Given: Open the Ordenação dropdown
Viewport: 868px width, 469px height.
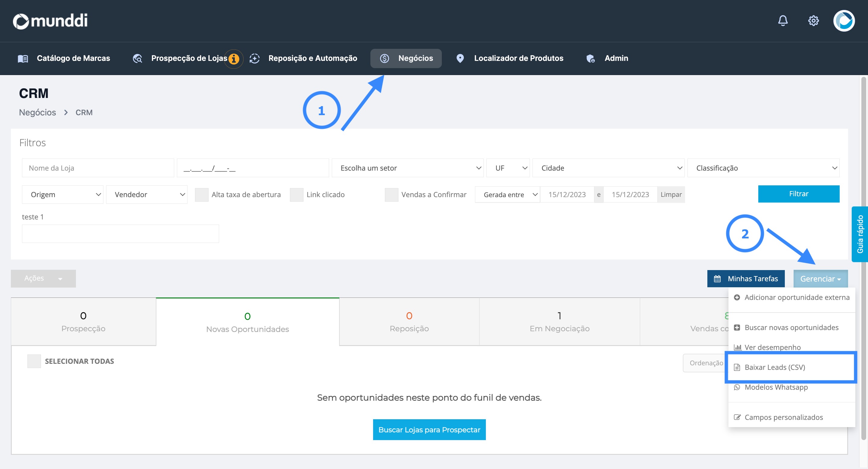Looking at the screenshot, I should [x=706, y=363].
